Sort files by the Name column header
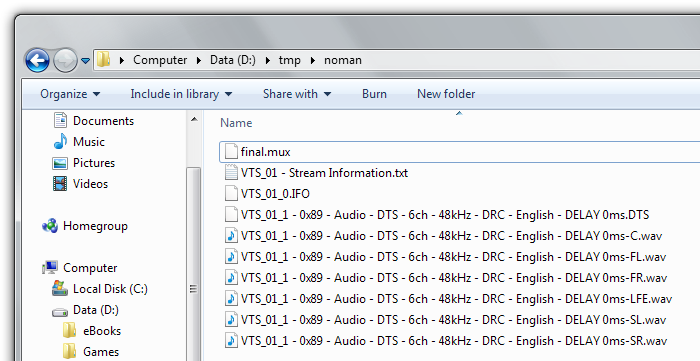 (x=236, y=123)
